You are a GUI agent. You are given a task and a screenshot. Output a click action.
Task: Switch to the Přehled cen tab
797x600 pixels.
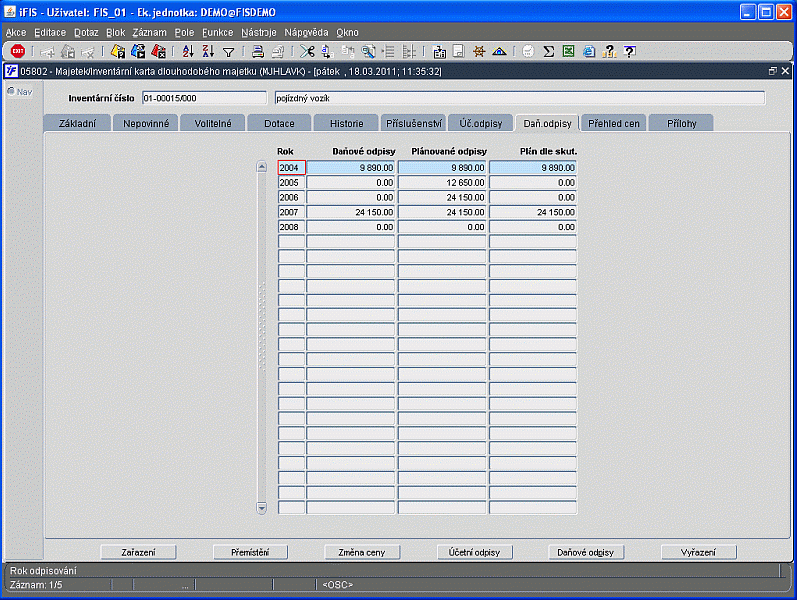614,123
